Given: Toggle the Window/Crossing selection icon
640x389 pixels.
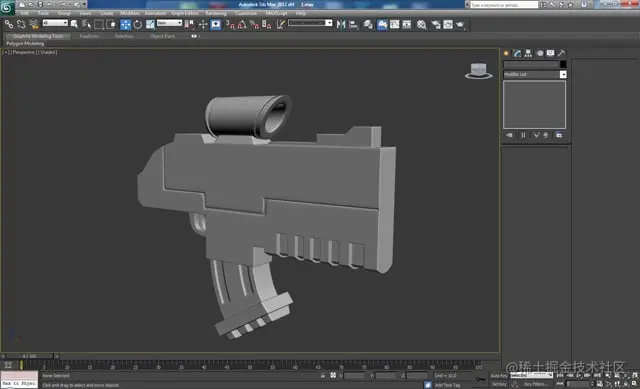Looking at the screenshot, I should [111, 24].
